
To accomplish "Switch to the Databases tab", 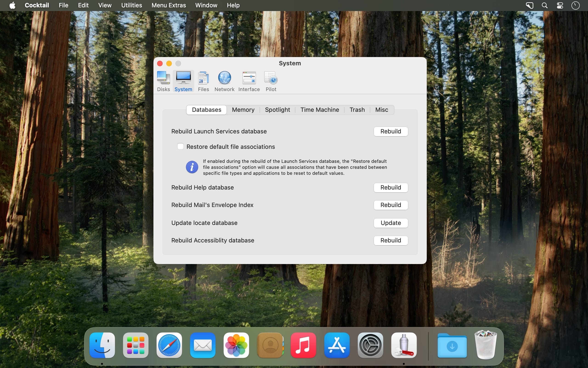I will pyautogui.click(x=206, y=110).
